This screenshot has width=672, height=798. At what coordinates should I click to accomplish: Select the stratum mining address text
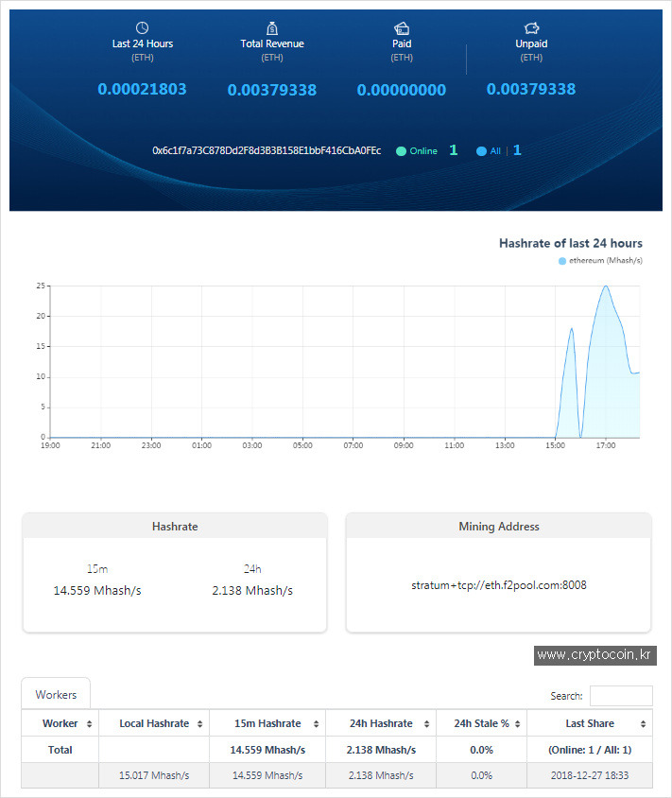click(x=499, y=585)
